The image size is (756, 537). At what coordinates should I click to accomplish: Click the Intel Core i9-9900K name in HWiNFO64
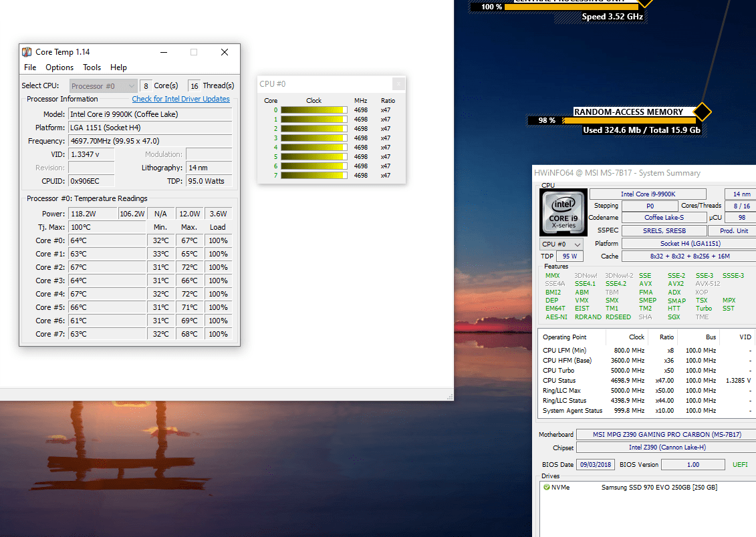648,194
